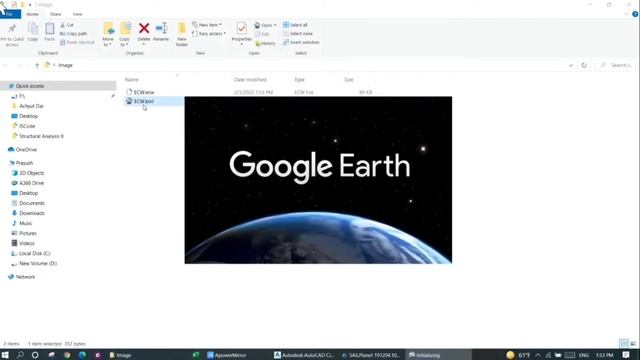Open Network in navigation pane

coord(25,277)
